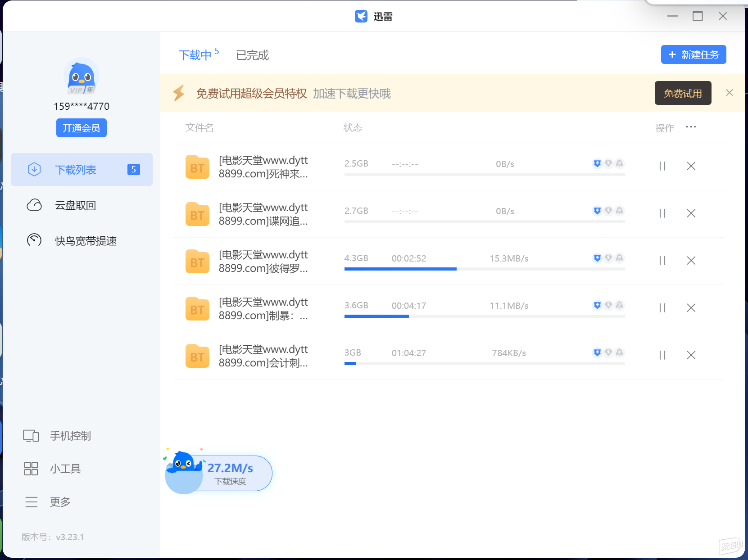The image size is (748, 560).
Task: Delete the 制暴 download task
Action: (x=691, y=308)
